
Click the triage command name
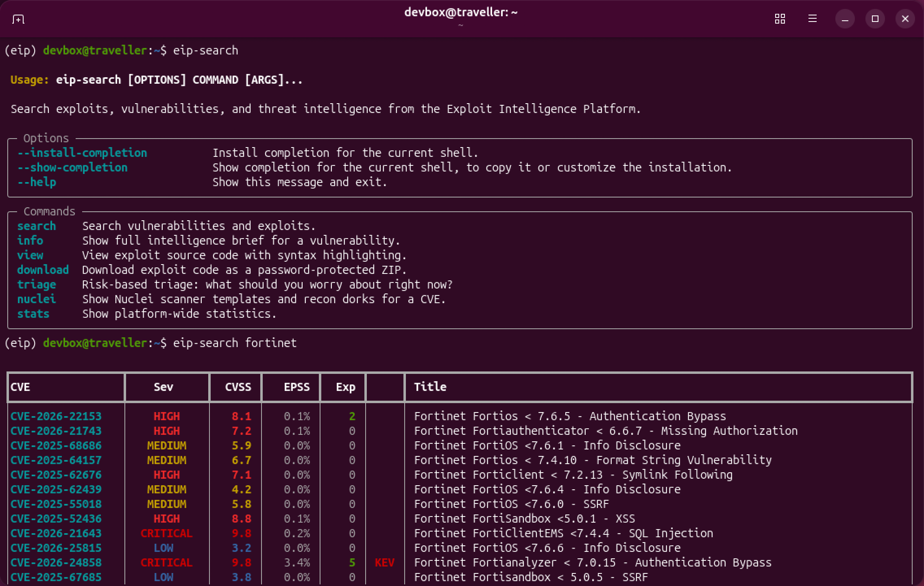pyautogui.click(x=37, y=284)
